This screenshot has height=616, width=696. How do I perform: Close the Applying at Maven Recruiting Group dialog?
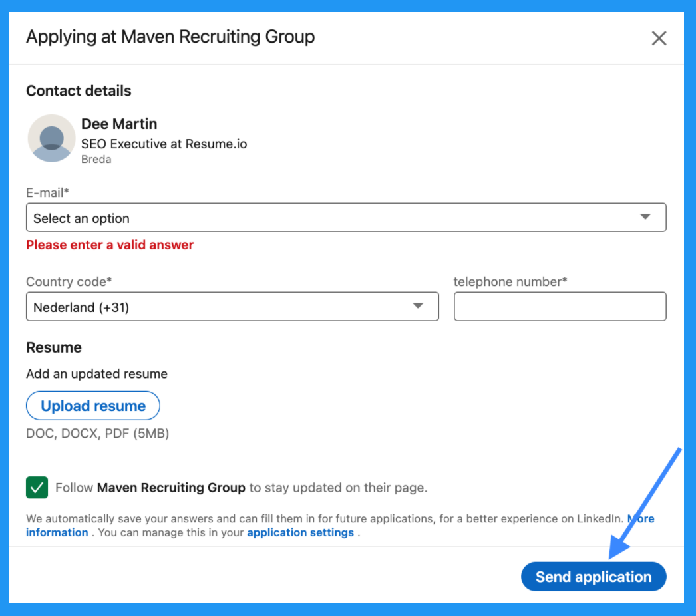click(659, 38)
